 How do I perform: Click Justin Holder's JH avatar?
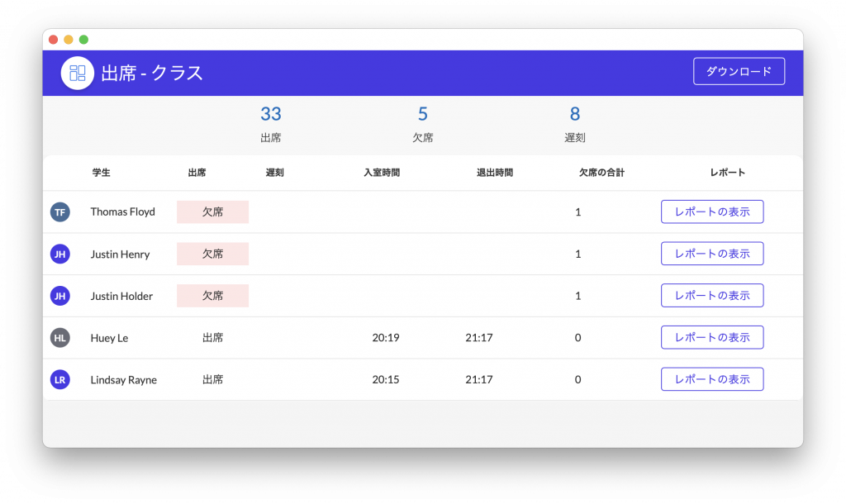(59, 296)
